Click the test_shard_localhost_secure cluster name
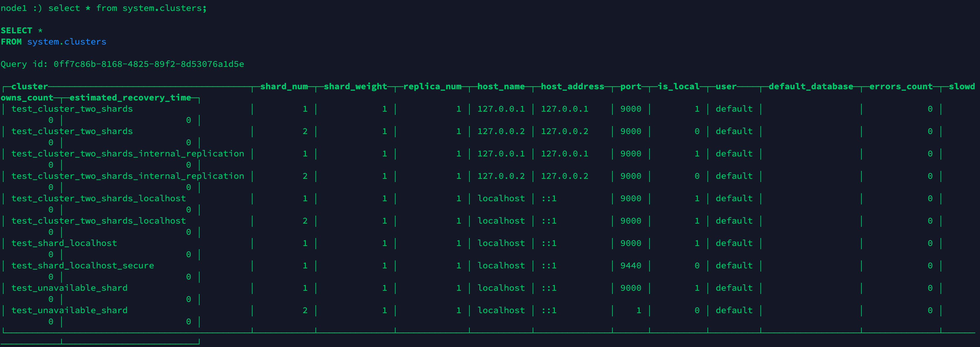 [x=83, y=265]
